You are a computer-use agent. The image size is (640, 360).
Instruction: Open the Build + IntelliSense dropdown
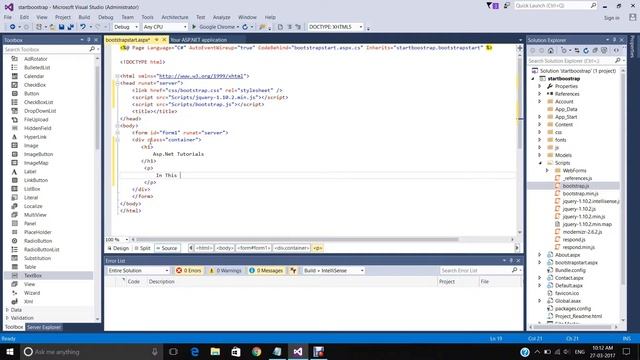tap(333, 271)
